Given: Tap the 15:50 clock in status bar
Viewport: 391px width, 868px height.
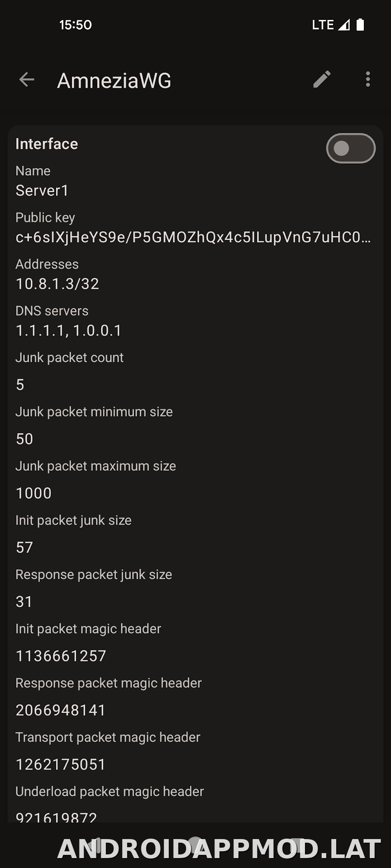Looking at the screenshot, I should coord(76,25).
